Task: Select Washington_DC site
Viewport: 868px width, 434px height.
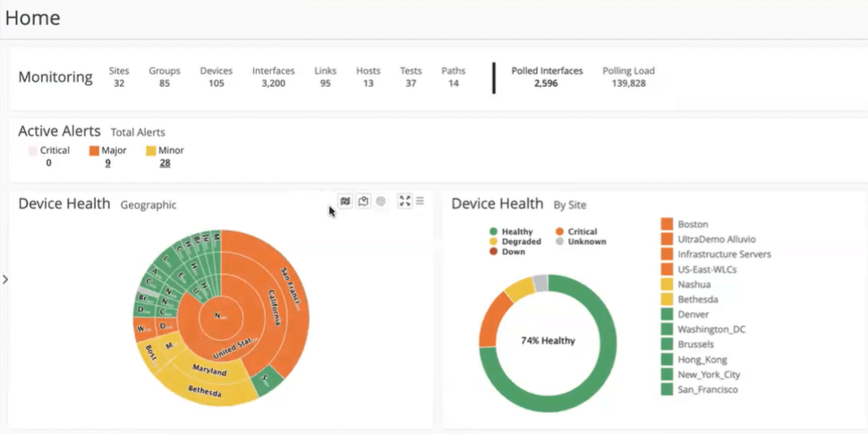Action: tap(703, 329)
